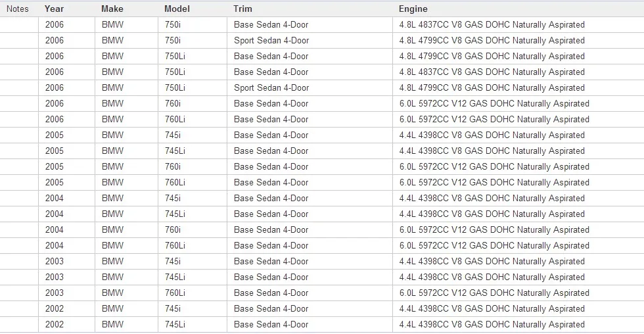
Task: Select the 2002 745i model cell
Action: [193, 308]
